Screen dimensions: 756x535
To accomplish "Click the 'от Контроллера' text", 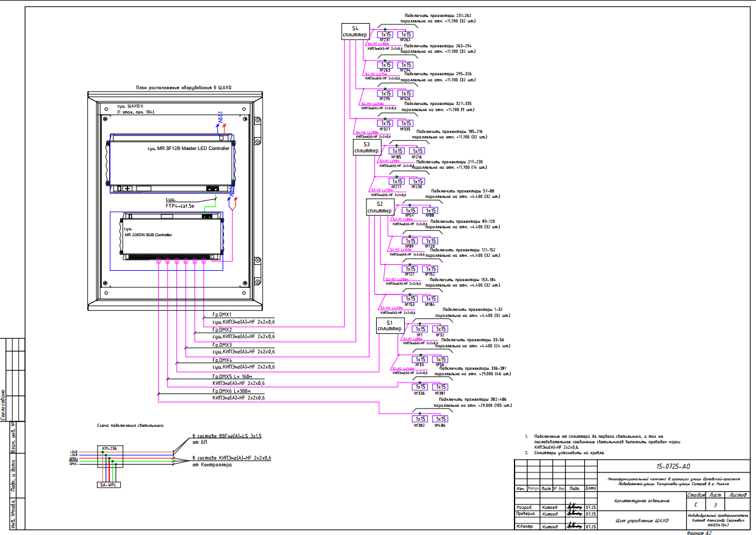I will (213, 465).
